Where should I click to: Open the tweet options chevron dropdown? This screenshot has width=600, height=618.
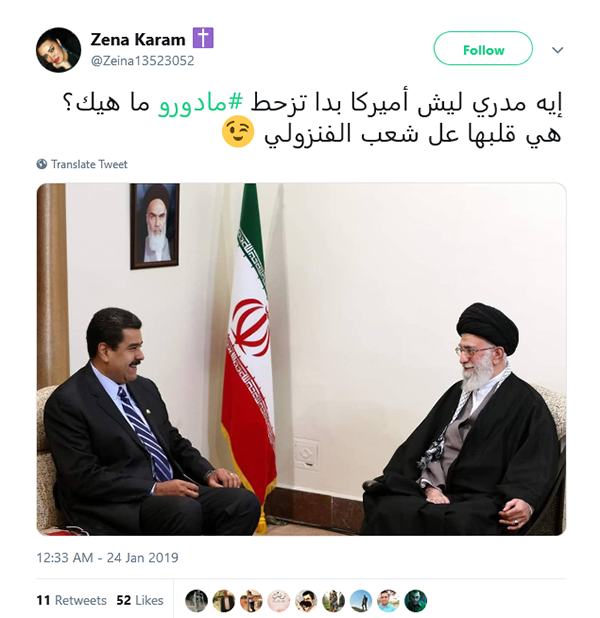[x=557, y=50]
